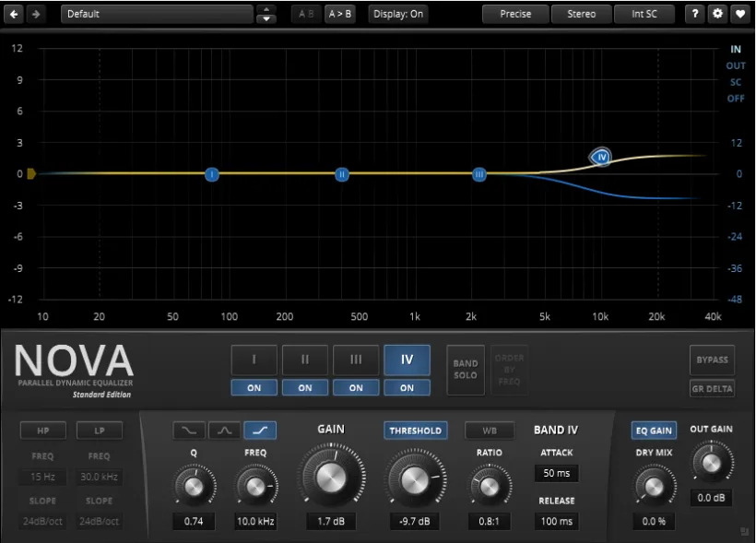Click the release field 100 ms
Screen dimensions: 756x543
(556, 521)
